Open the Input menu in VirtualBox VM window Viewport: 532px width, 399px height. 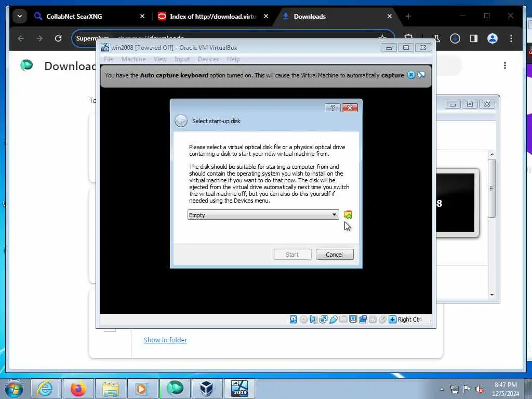click(x=182, y=59)
